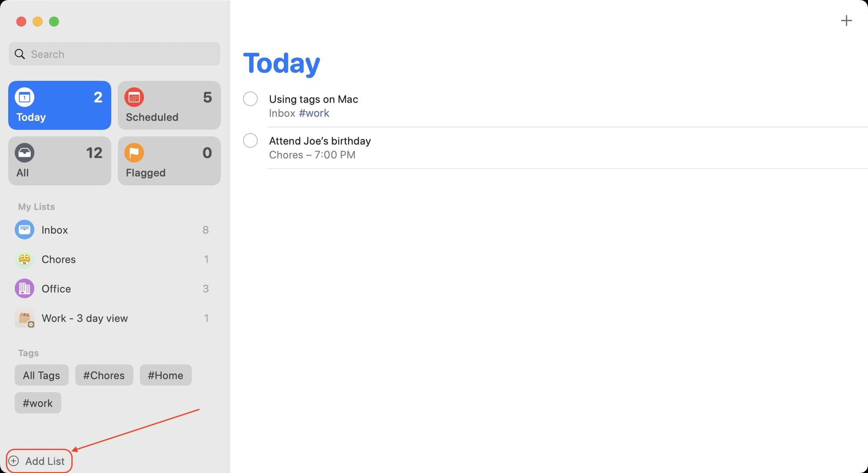Select the Scheduled smart list icon

(x=134, y=97)
